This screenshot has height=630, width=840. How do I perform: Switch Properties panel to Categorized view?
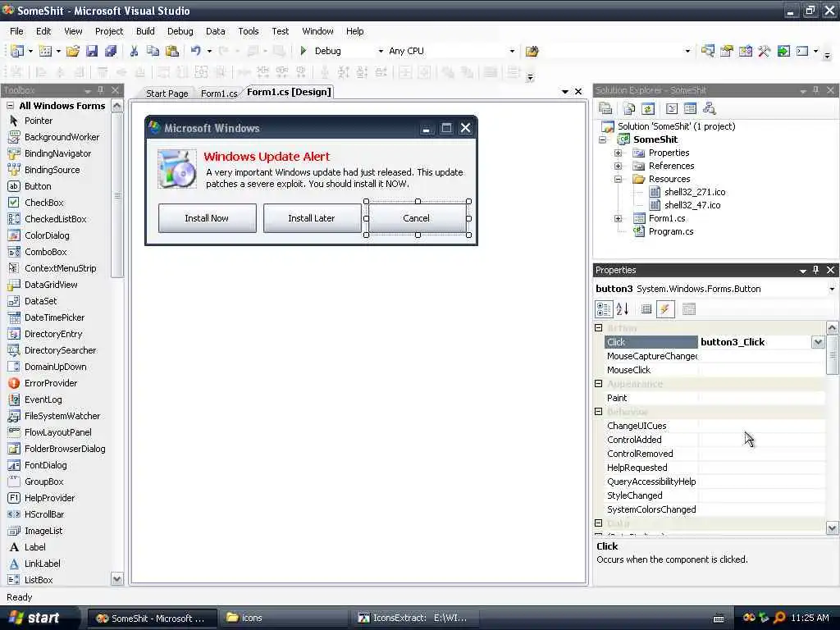[x=603, y=309]
